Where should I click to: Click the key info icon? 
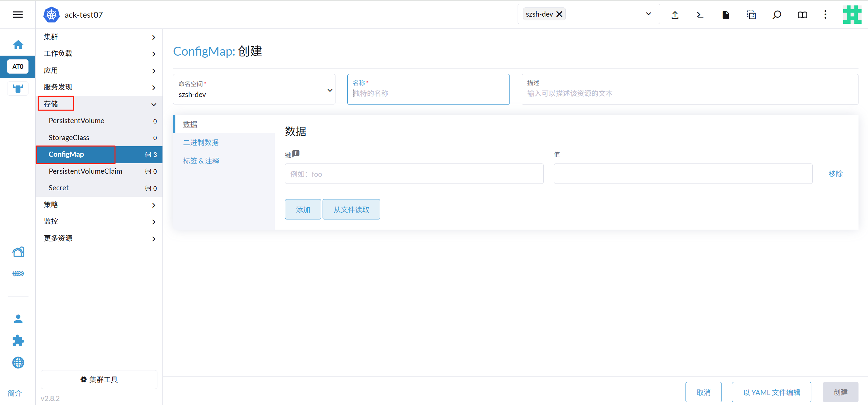point(296,153)
